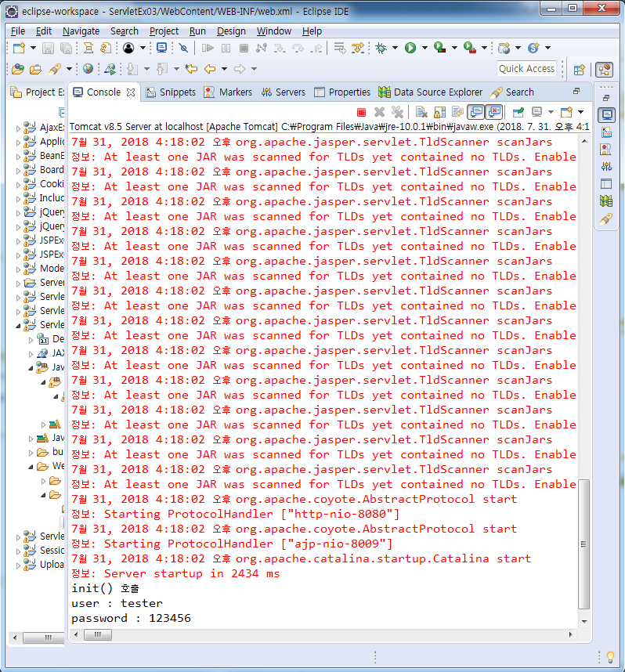Open the Project menu
The width and height of the screenshot is (625, 672).
(x=164, y=31)
